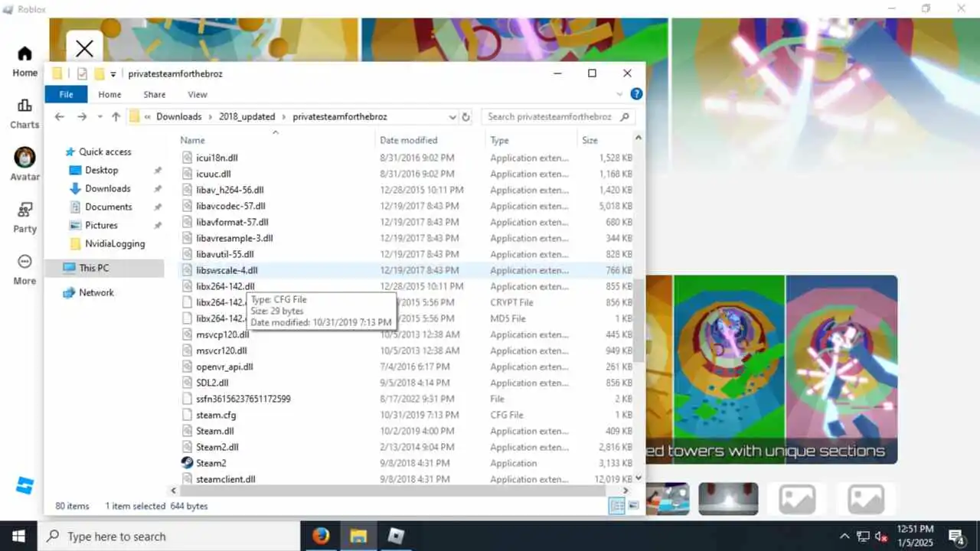Click the Properties quick access toolbar icon

(x=82, y=73)
